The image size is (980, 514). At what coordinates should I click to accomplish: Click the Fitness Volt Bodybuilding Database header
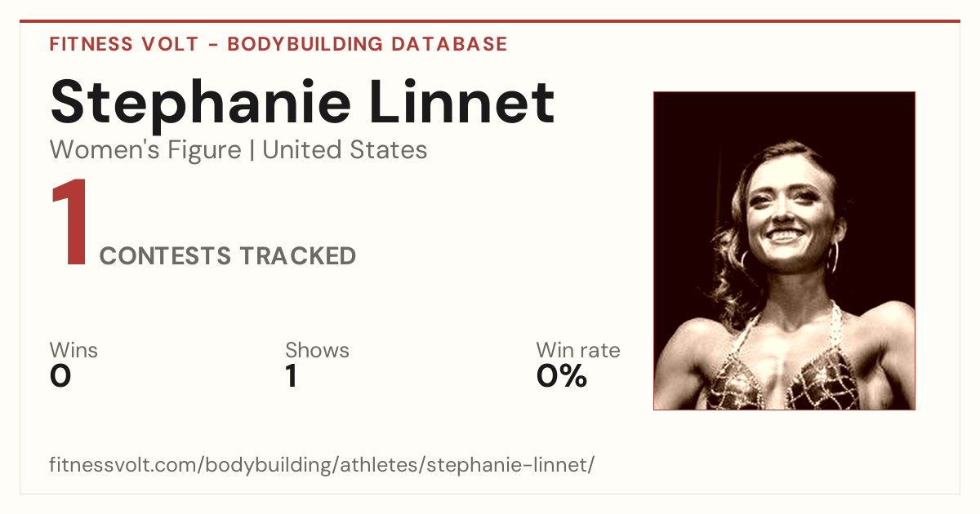(278, 44)
